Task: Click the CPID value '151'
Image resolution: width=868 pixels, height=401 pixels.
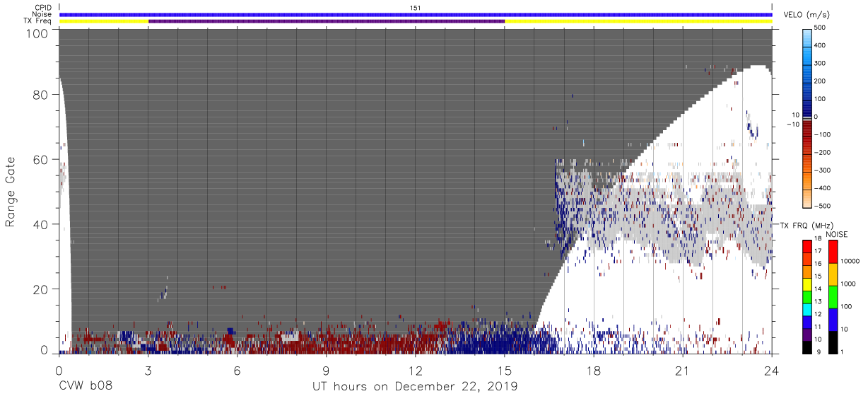Action: pyautogui.click(x=416, y=8)
